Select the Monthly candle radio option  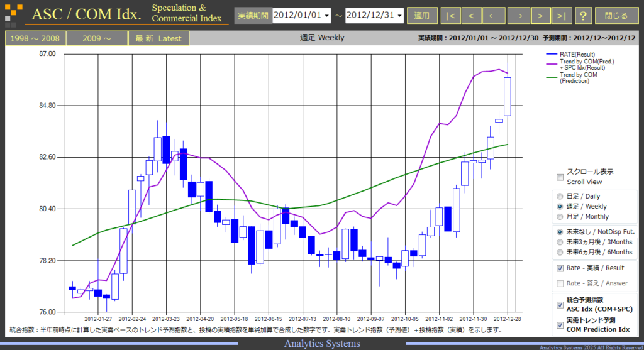559,217
